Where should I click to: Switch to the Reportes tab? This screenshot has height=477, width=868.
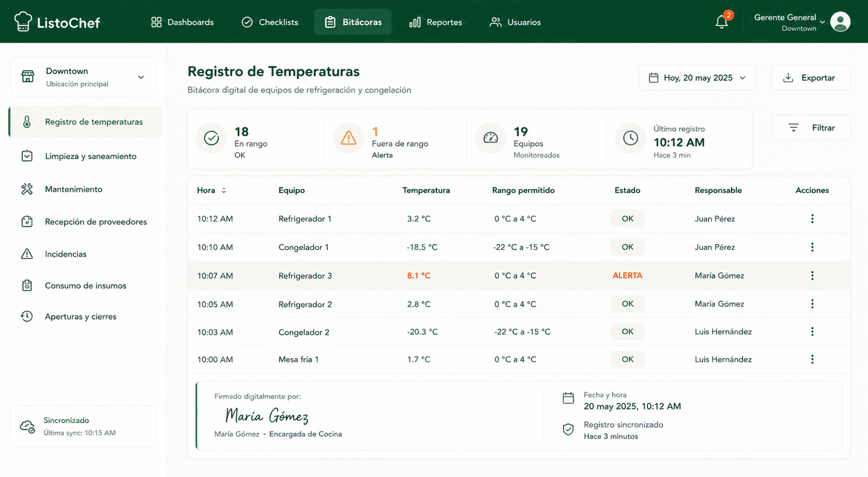click(436, 22)
